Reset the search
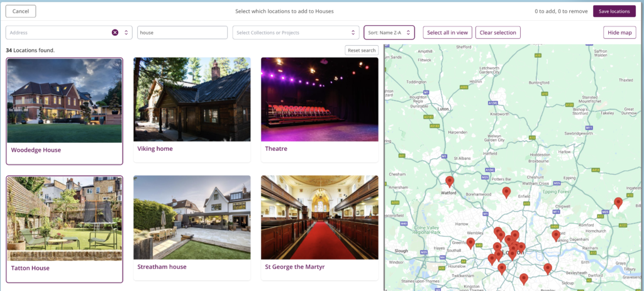 [362, 50]
